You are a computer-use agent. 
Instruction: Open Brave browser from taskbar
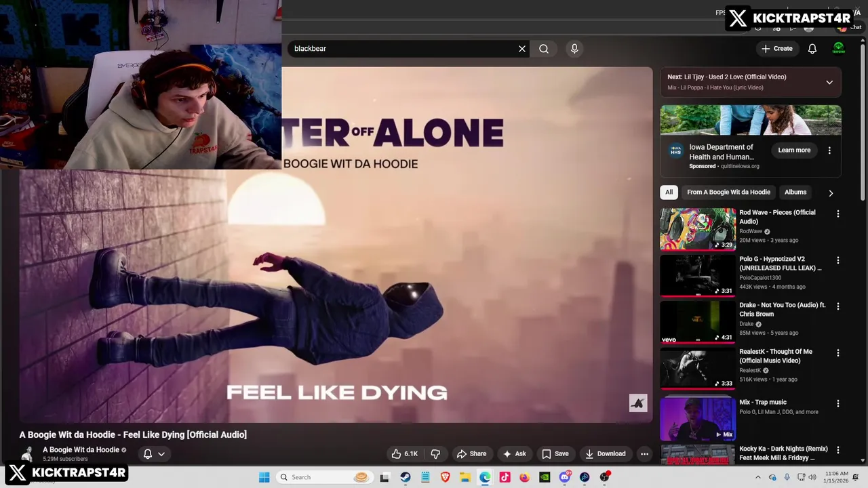[x=445, y=477]
